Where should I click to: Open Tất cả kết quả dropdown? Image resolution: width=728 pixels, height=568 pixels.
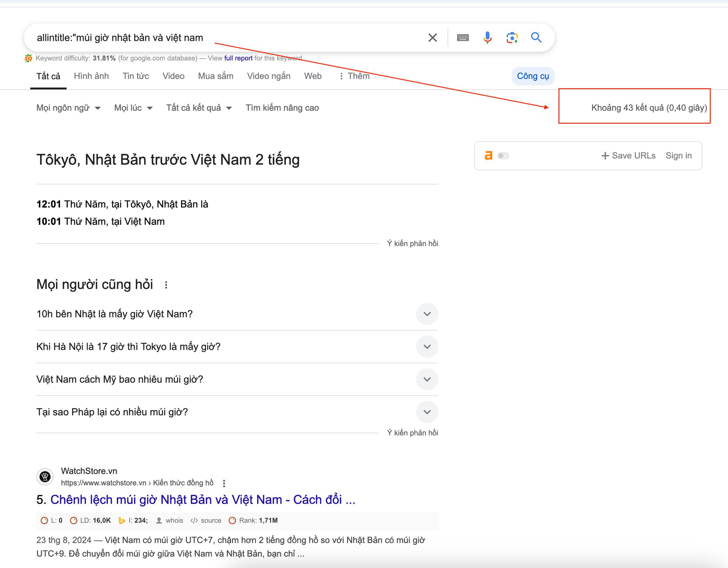tap(199, 108)
